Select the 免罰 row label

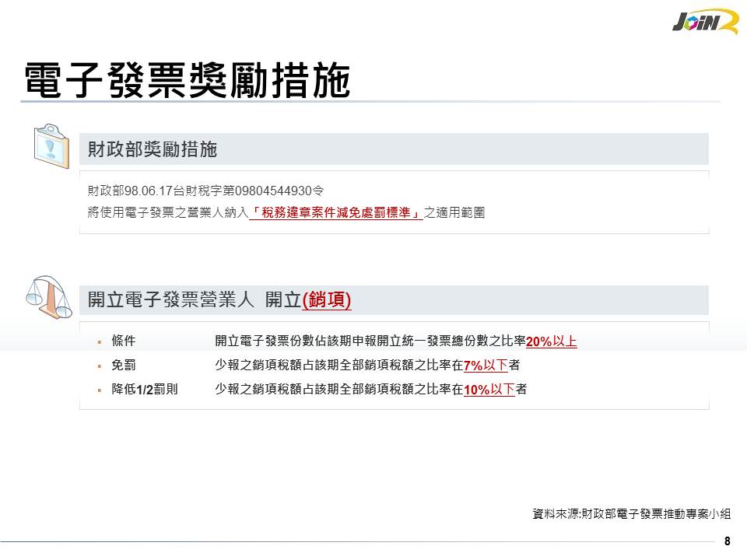124,366
